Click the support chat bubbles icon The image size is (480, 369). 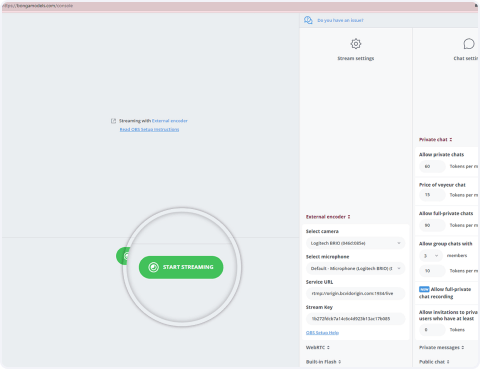308,20
